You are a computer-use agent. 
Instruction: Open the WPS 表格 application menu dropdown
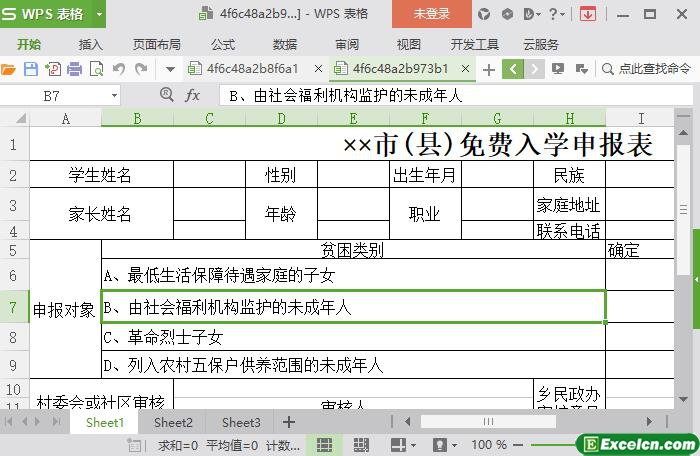(x=99, y=14)
